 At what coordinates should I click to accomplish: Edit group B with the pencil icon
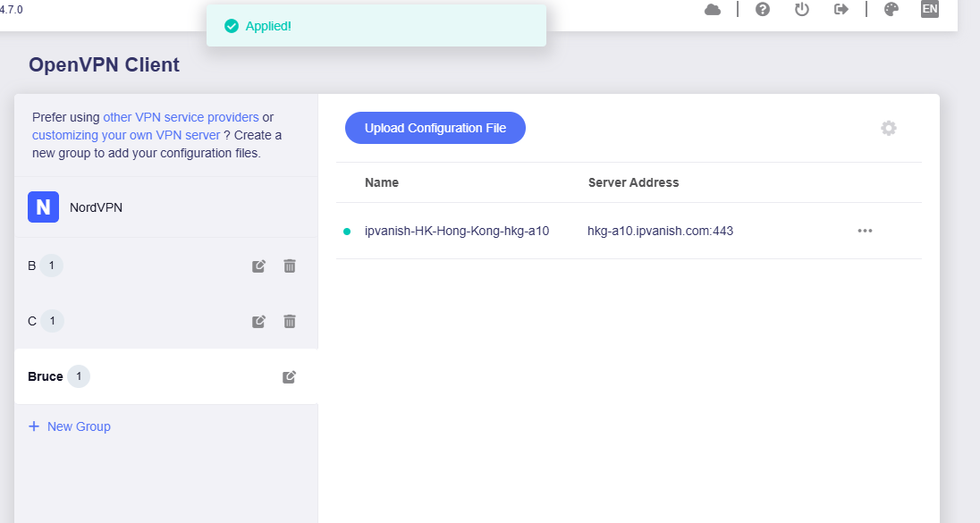[258, 266]
